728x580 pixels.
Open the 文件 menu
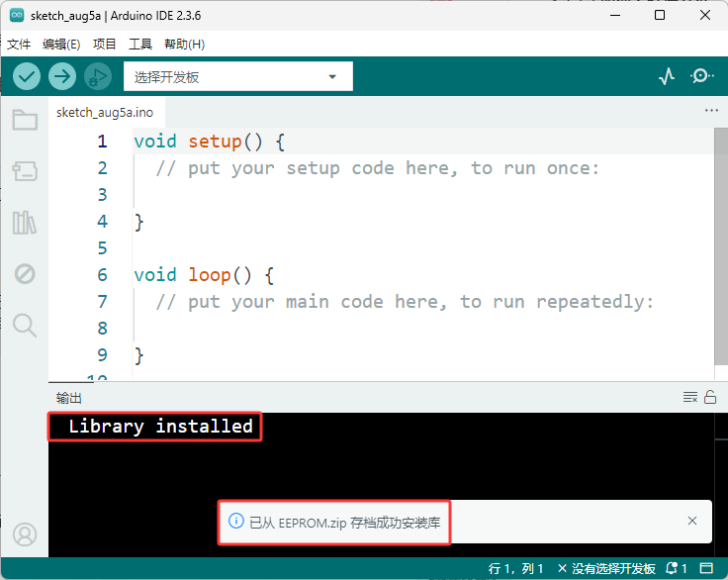19,45
